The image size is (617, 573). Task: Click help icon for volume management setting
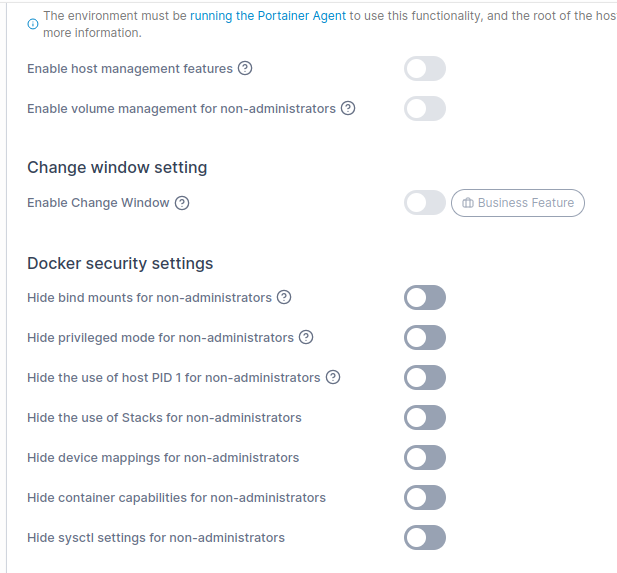coord(348,108)
